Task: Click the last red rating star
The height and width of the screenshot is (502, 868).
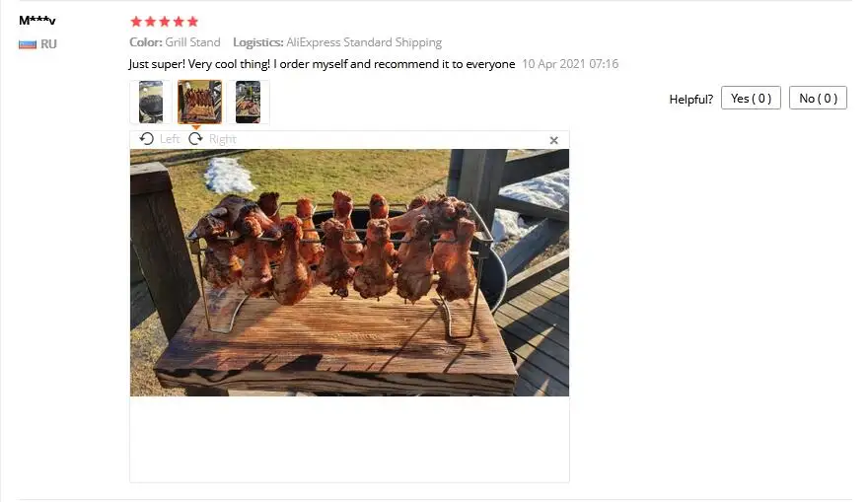Action: tap(192, 22)
